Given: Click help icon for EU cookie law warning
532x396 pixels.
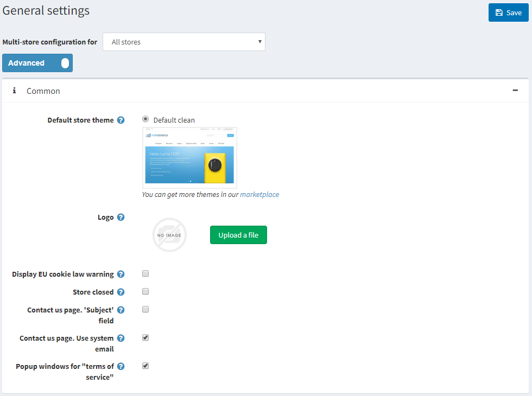Looking at the screenshot, I should [121, 274].
